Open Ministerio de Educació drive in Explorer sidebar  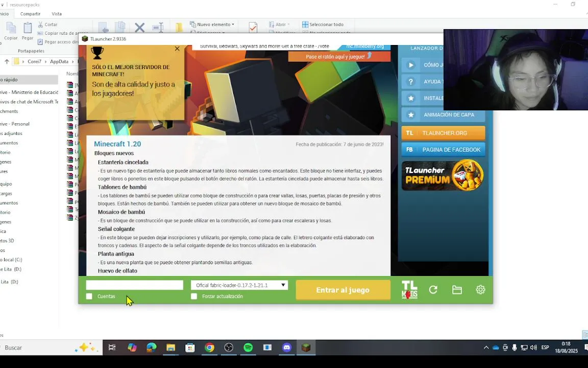(x=29, y=92)
